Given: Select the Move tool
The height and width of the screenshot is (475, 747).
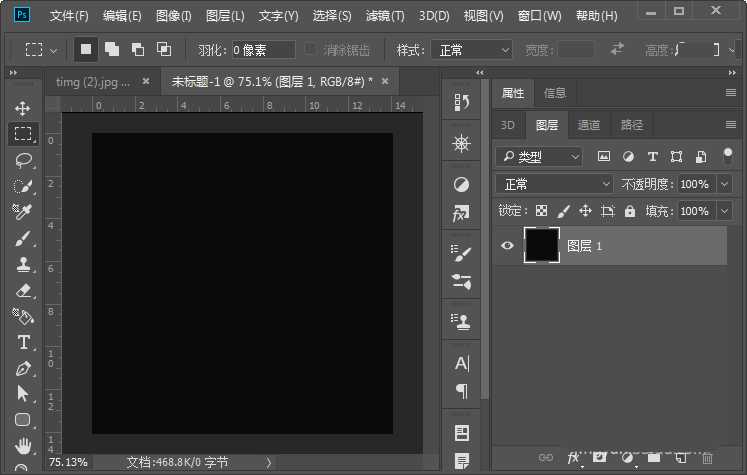Looking at the screenshot, I should (x=22, y=108).
